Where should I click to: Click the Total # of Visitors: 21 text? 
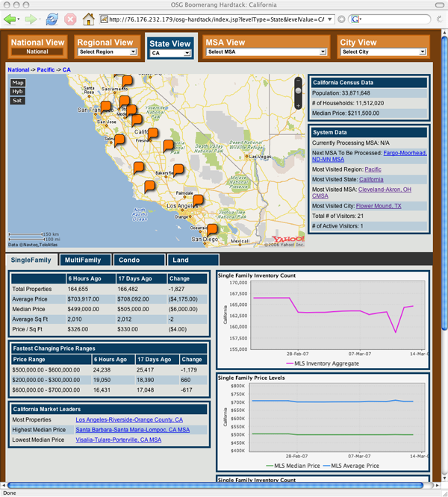[337, 216]
